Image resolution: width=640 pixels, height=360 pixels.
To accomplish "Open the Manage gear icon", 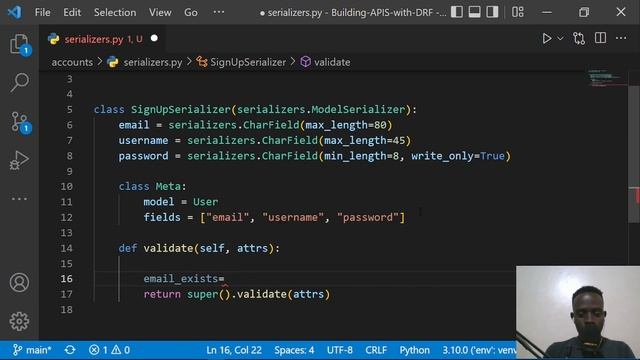I will [19, 321].
